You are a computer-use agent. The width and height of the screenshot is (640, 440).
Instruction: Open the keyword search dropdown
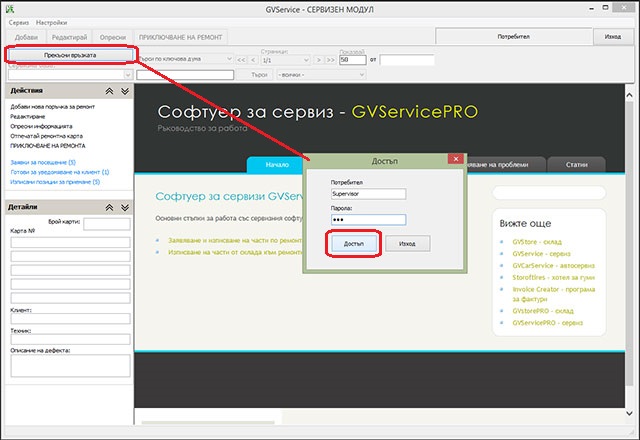[x=229, y=59]
